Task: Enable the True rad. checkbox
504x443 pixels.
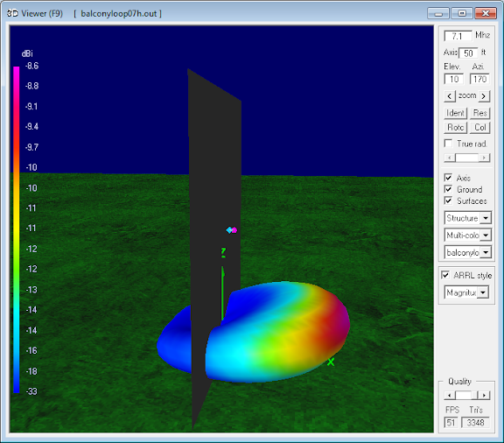Action: point(448,144)
